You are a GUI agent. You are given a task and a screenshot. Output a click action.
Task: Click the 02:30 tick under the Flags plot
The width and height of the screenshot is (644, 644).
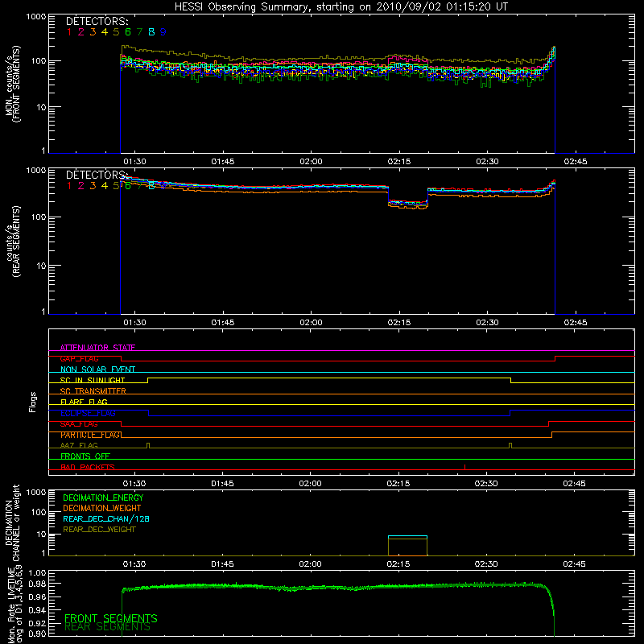[486, 484]
